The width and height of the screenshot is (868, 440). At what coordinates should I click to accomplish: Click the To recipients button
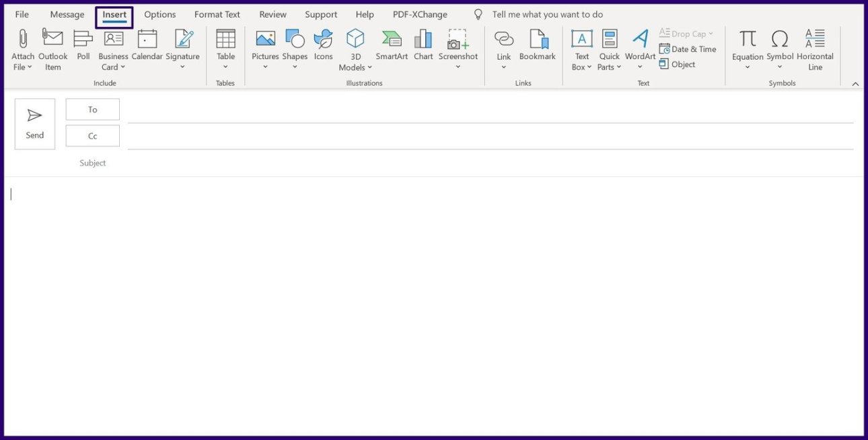(x=93, y=110)
